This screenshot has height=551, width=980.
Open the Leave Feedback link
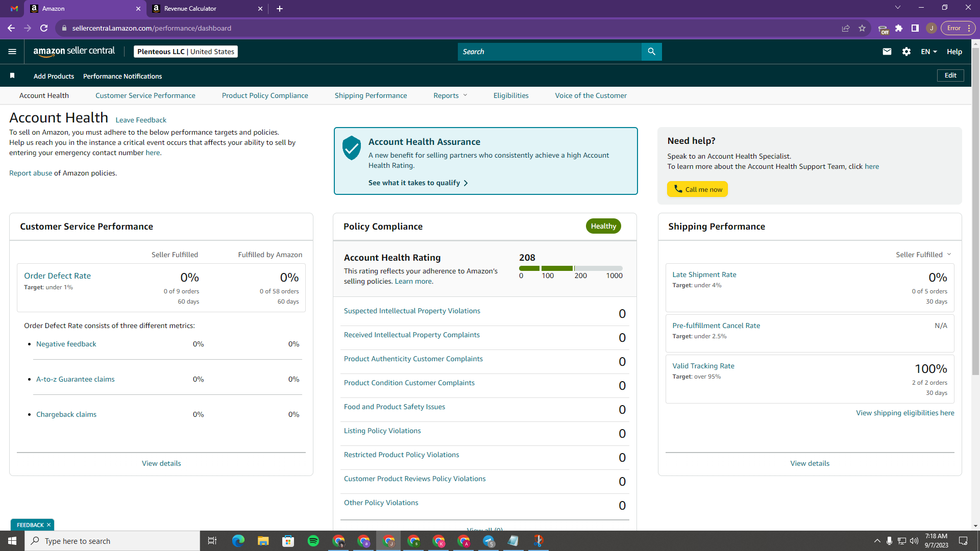pyautogui.click(x=141, y=120)
